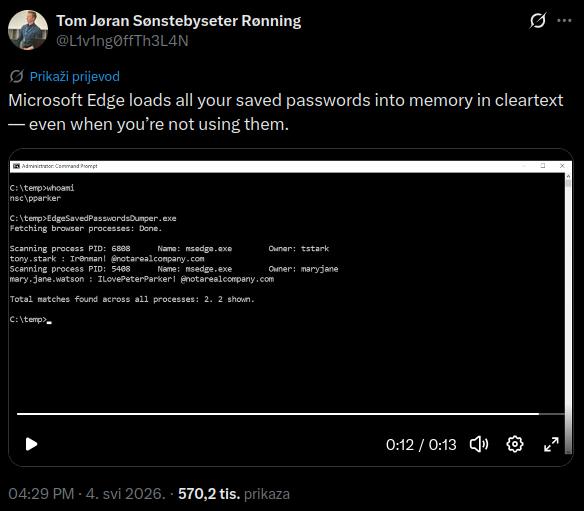This screenshot has width=584, height=511.
Task: Open the Grok icon beside more options
Action: 538,20
